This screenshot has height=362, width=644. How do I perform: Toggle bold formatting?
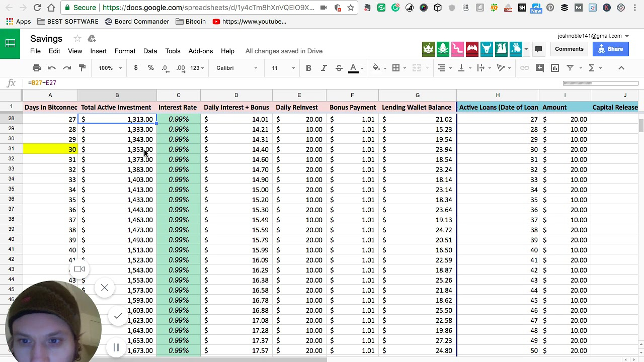click(x=308, y=68)
